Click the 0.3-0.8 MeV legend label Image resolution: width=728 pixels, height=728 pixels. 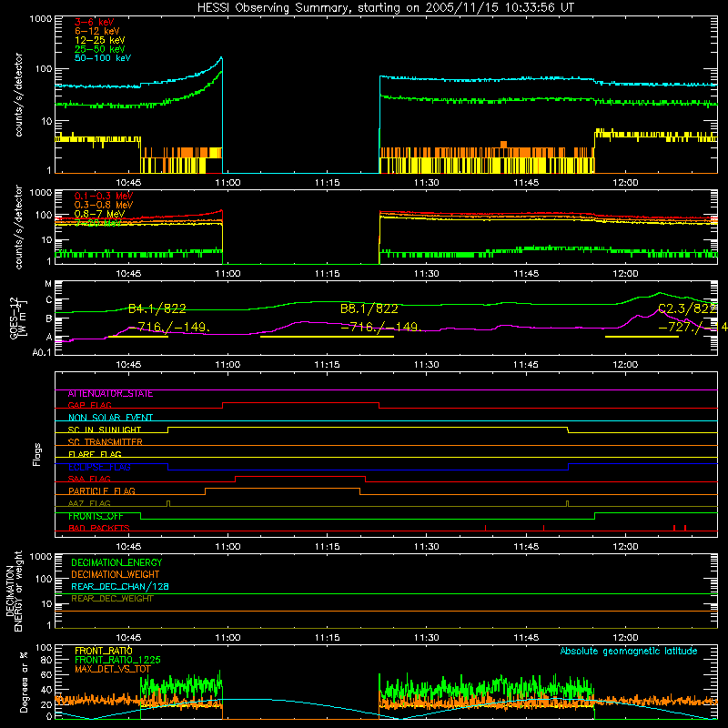pyautogui.click(x=104, y=205)
